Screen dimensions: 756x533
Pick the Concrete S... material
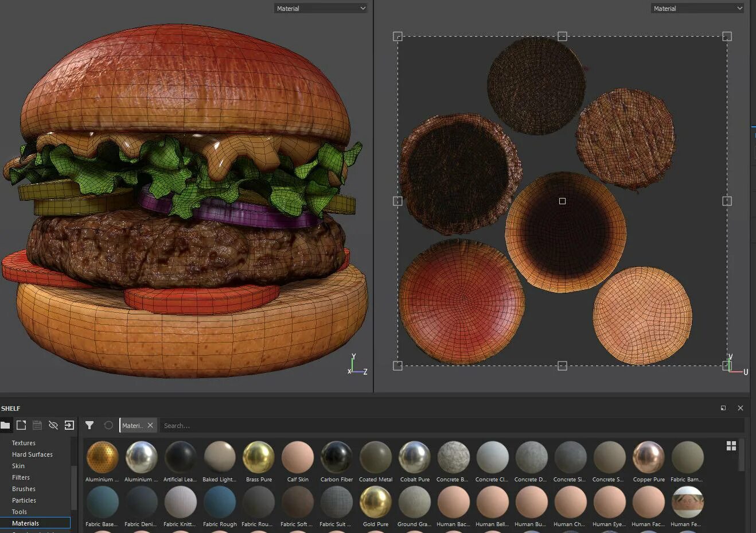[610, 457]
